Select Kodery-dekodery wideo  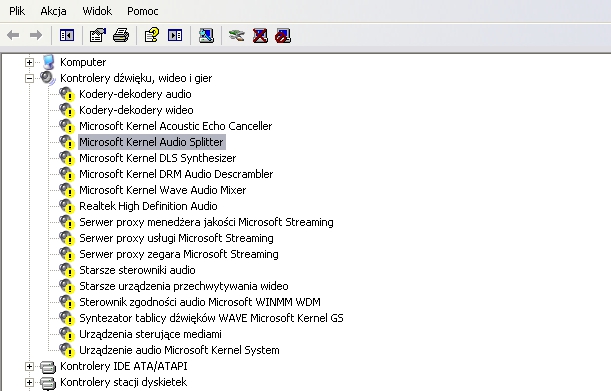(x=136, y=110)
